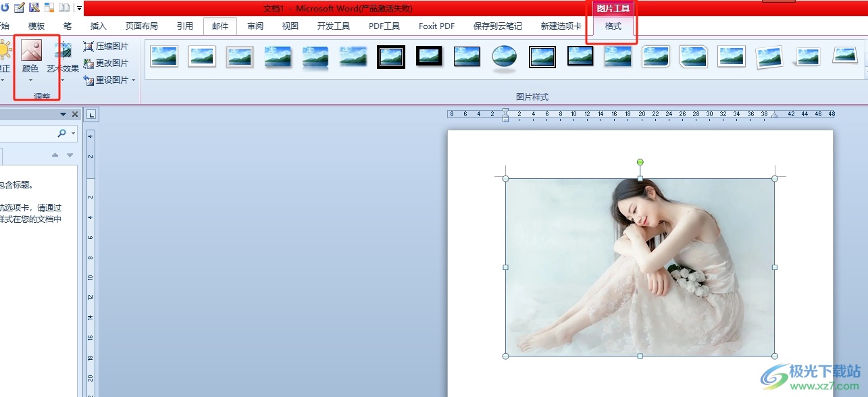Screen dimensions: 868x397
Task: Click 压缩图片 compress picture
Action: click(x=106, y=47)
